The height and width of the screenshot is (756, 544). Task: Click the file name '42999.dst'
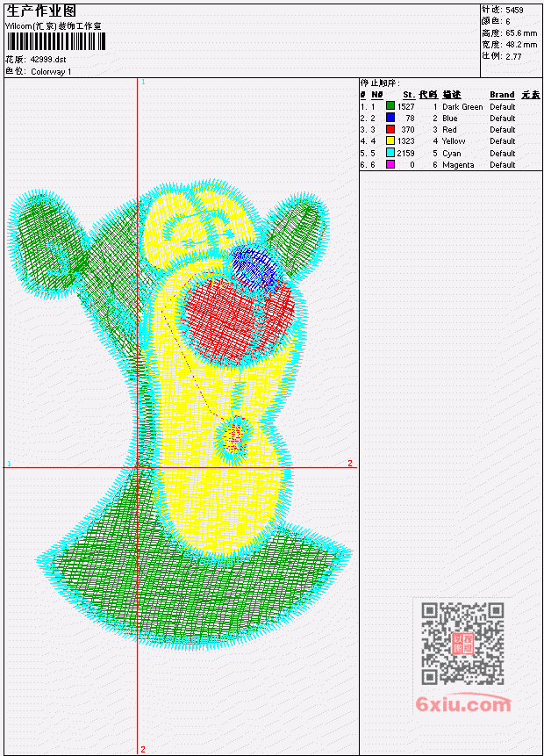[48, 60]
